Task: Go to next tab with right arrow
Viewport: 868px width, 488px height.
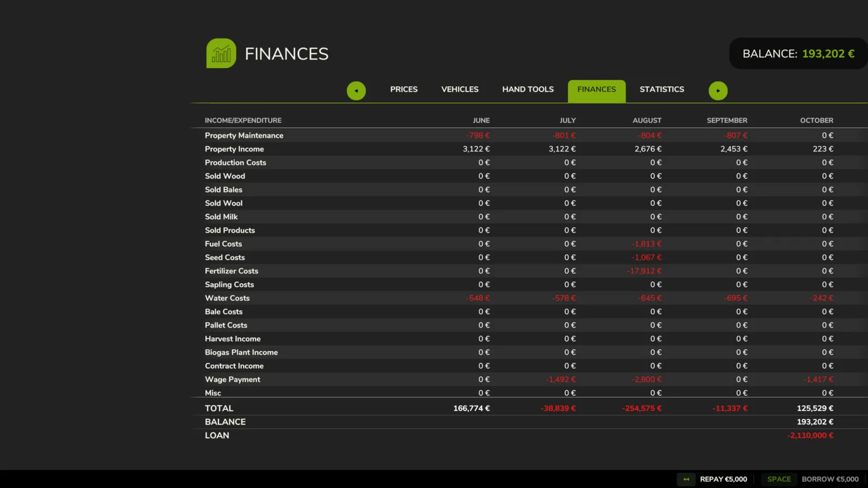Action: [x=718, y=91]
